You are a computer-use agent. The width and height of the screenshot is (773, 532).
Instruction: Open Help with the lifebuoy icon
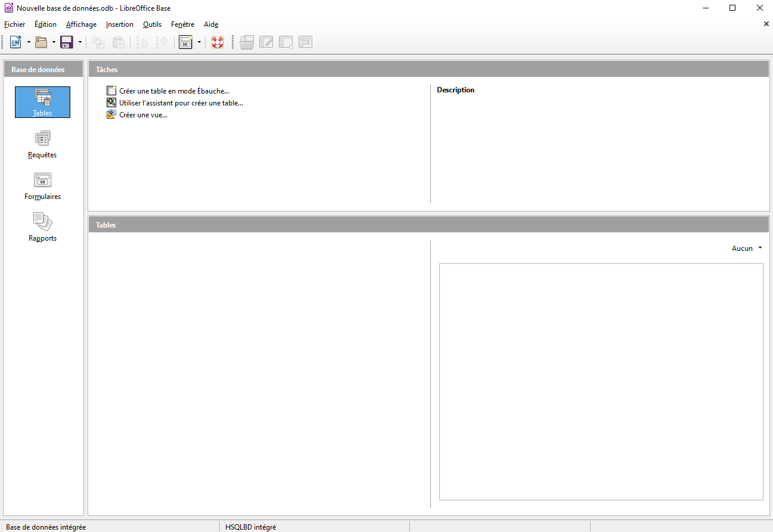pos(218,42)
